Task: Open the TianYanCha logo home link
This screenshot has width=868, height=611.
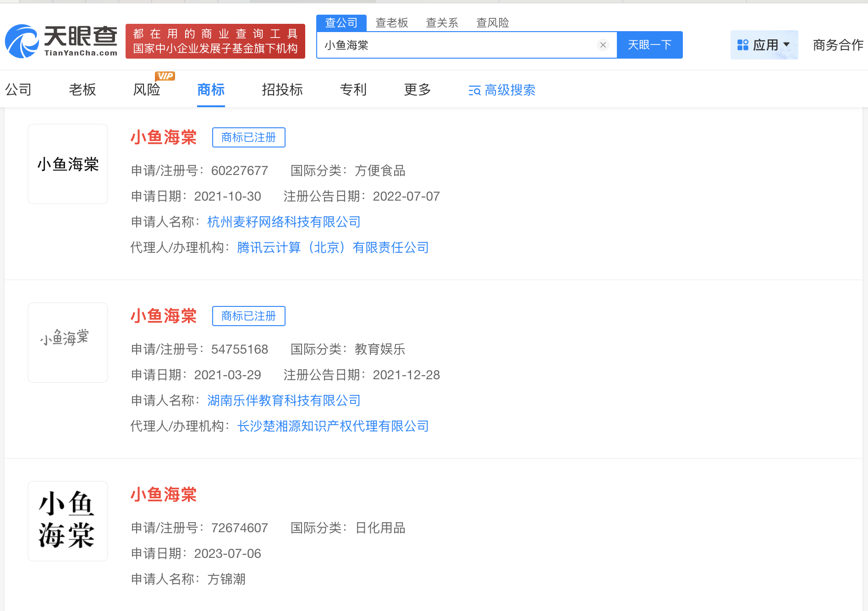Action: click(61, 41)
